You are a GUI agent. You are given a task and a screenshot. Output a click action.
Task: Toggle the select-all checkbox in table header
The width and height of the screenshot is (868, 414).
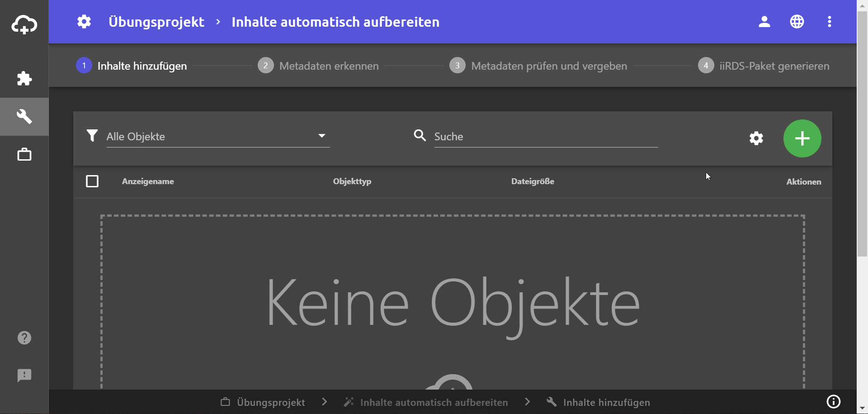tap(92, 181)
